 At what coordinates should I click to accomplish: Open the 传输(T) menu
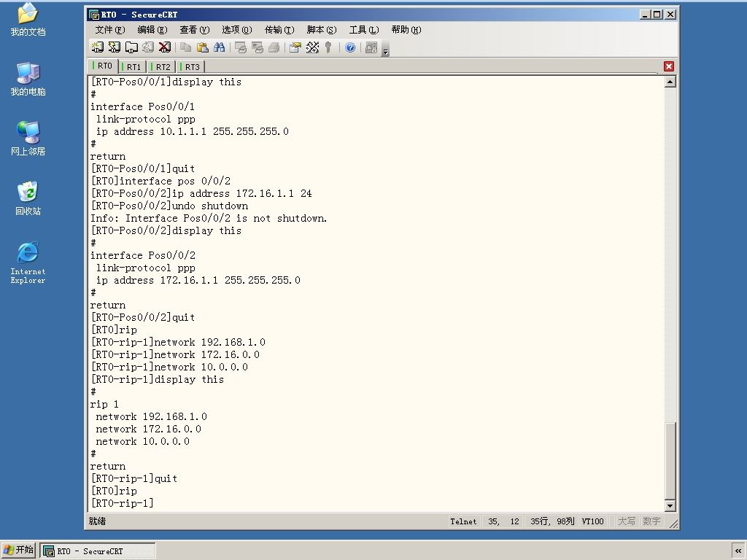click(x=279, y=30)
